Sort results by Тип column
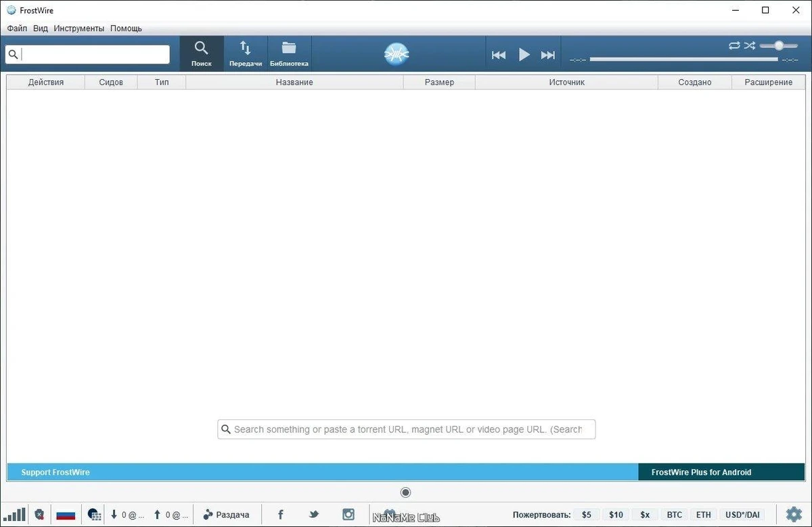The width and height of the screenshot is (812, 527). [162, 82]
